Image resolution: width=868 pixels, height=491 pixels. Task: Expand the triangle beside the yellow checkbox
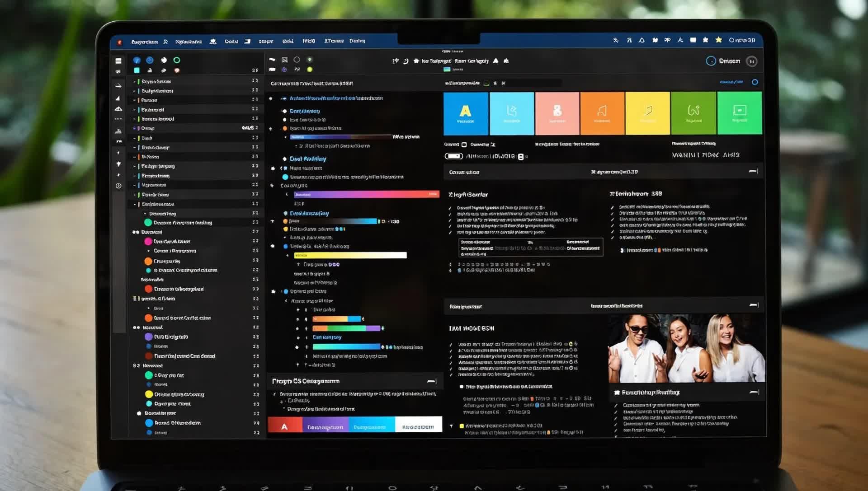[x=451, y=426]
